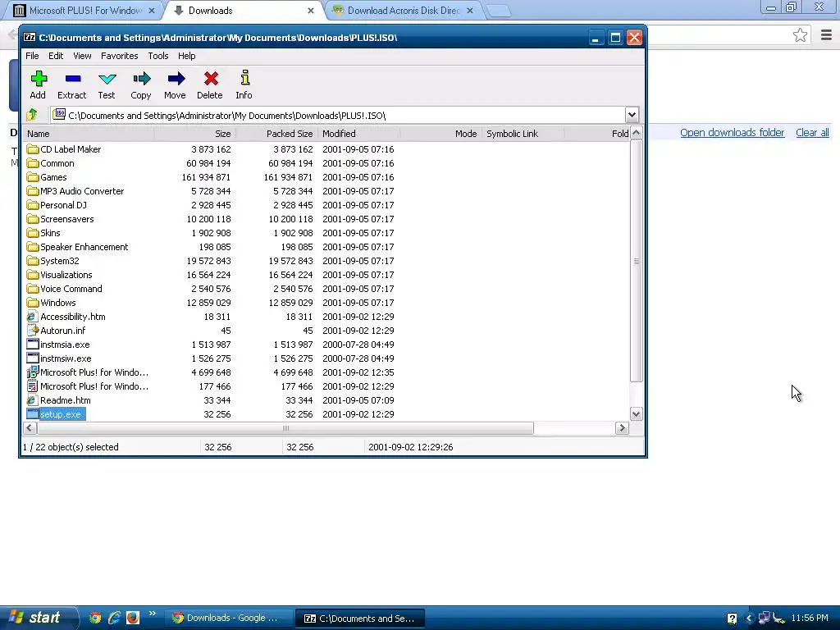Launch Chrome from quick launch
Viewport: 840px width, 630px height.
(x=95, y=618)
